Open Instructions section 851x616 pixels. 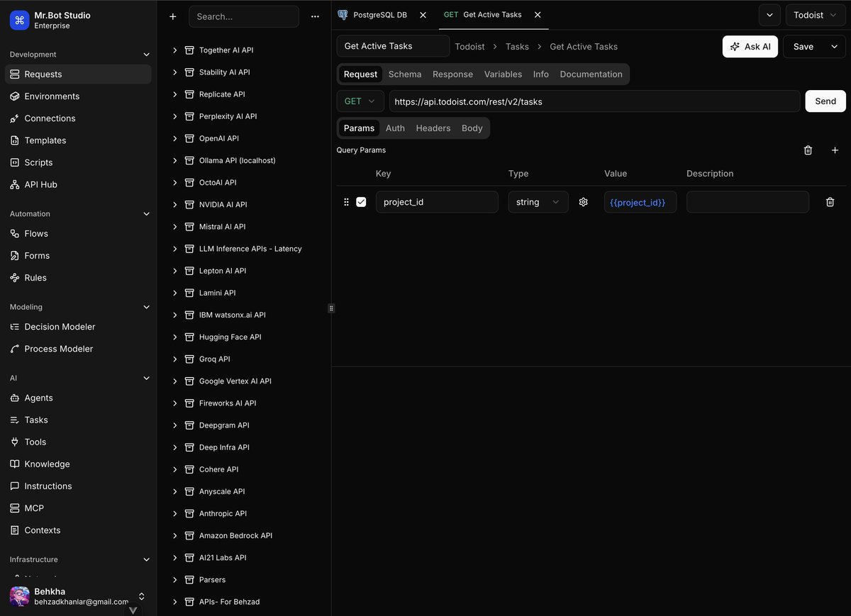coord(78,486)
